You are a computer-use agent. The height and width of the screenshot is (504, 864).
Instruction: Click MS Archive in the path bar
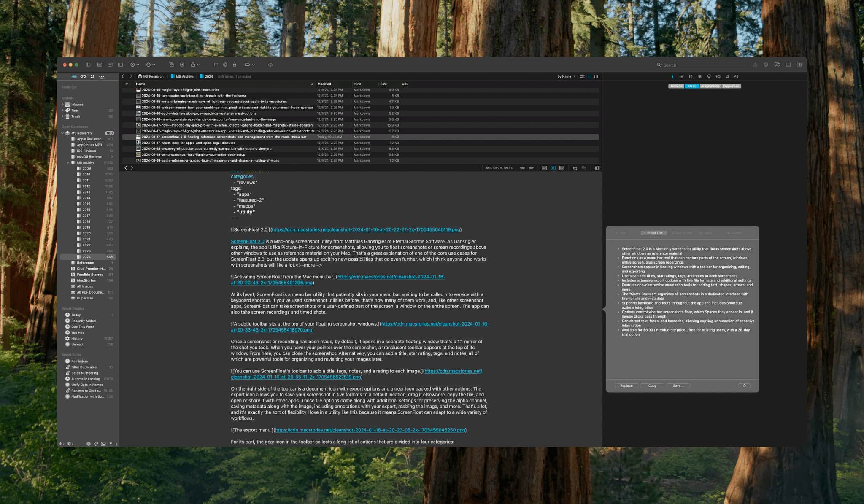point(182,76)
